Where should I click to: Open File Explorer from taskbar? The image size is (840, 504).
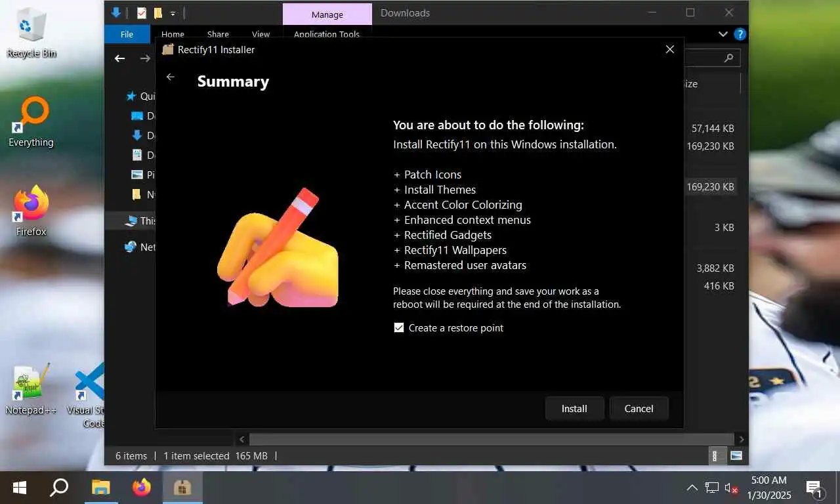point(100,488)
